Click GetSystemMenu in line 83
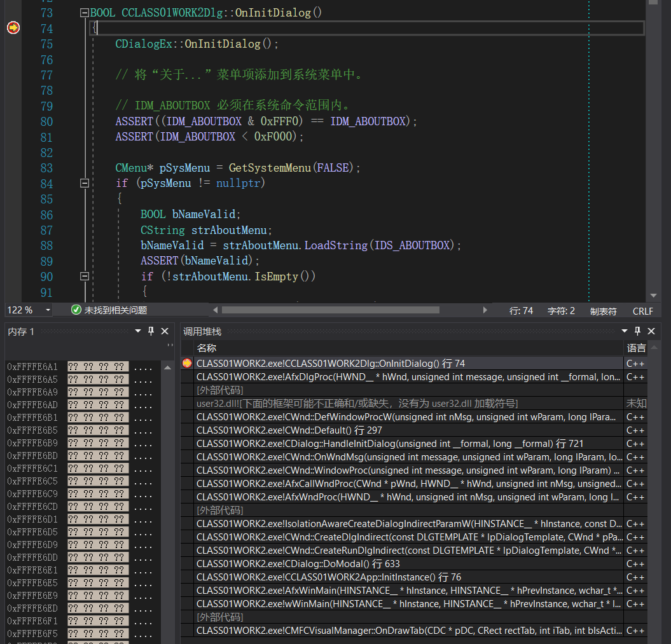This screenshot has width=671, height=644. point(270,168)
